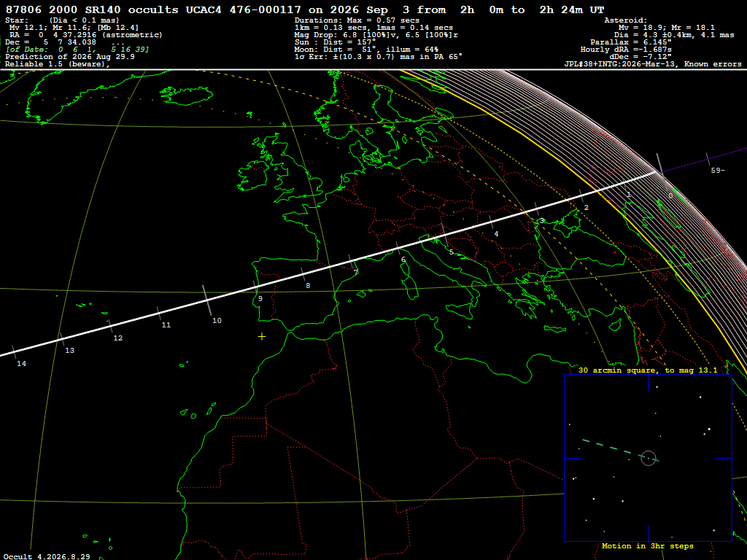
Task: Click the Iceland outline on the map
Action: coord(187,96)
